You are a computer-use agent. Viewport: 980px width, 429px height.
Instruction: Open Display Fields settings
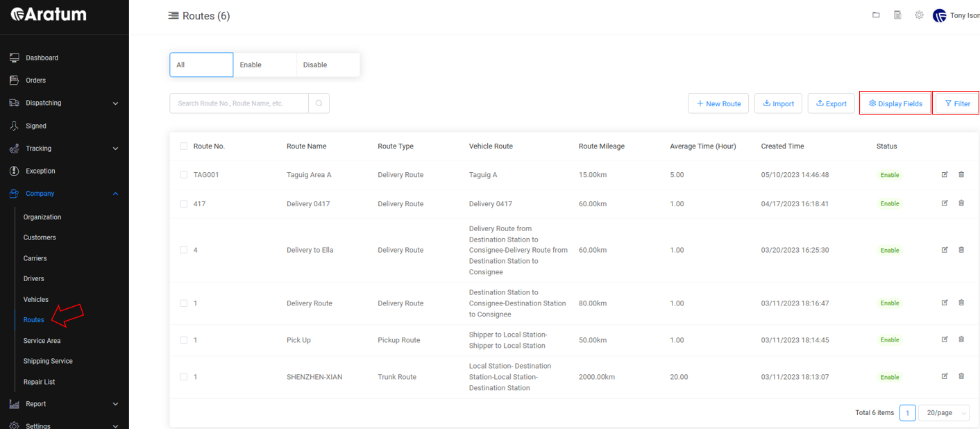[895, 103]
